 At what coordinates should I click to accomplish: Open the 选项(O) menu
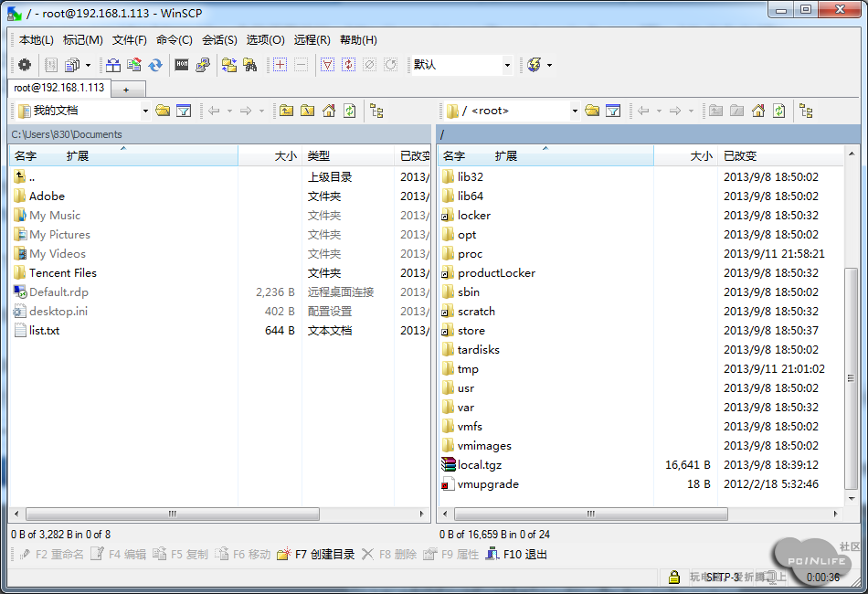(x=266, y=40)
